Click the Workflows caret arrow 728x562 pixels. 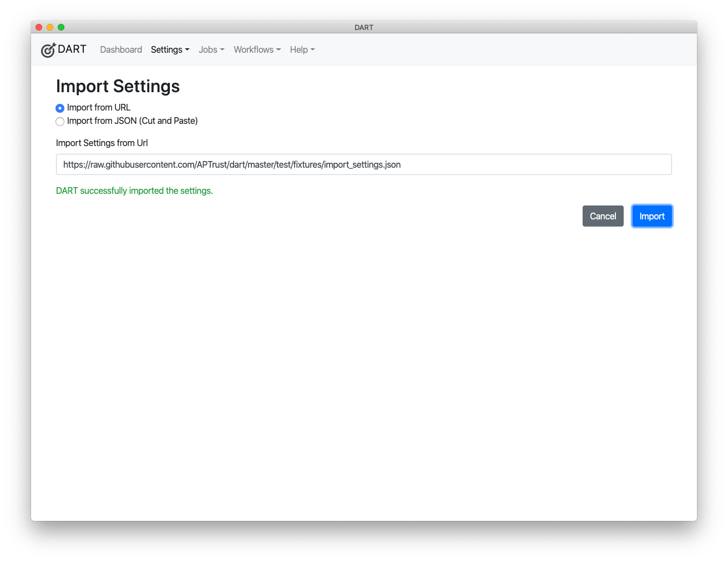278,51
